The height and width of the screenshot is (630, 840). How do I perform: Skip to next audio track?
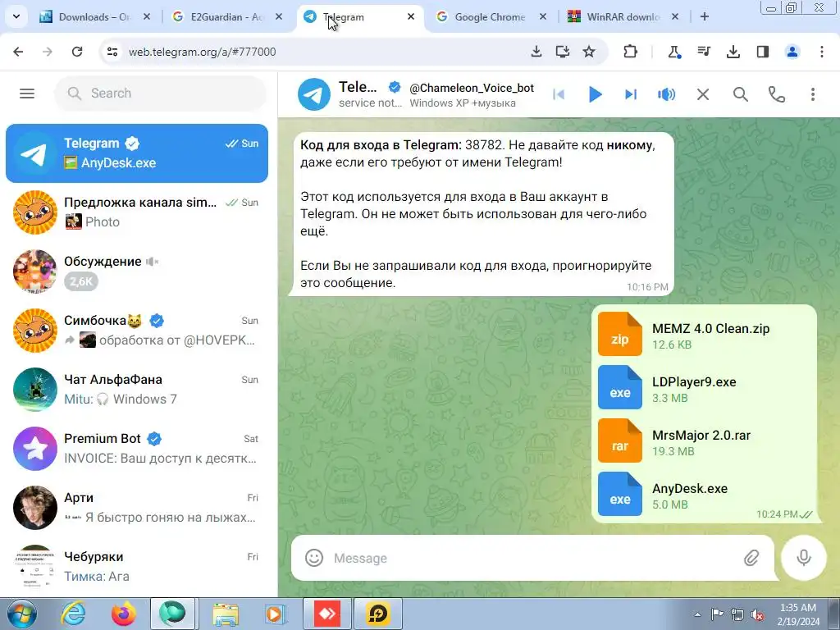click(631, 95)
